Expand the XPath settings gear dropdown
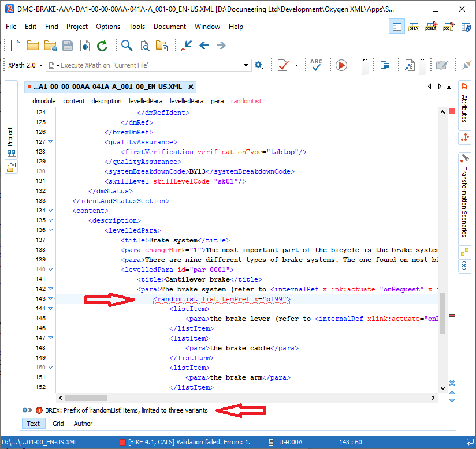476x449 pixels. click(259, 65)
